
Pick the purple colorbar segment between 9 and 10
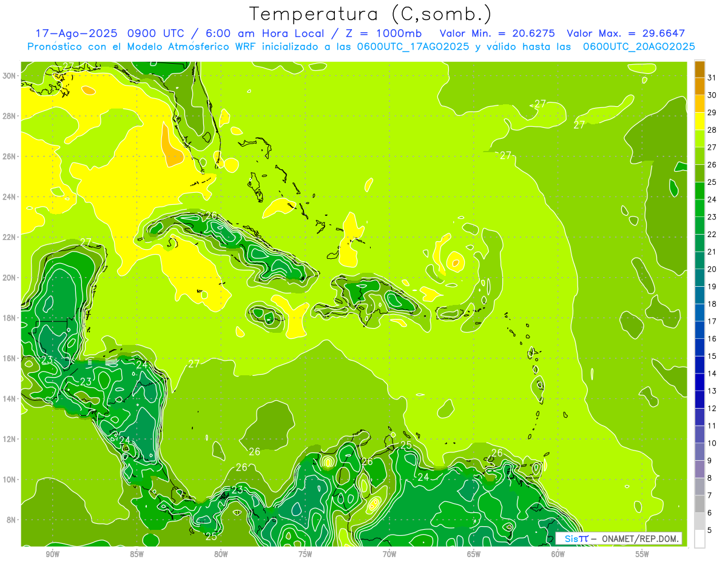click(699, 452)
